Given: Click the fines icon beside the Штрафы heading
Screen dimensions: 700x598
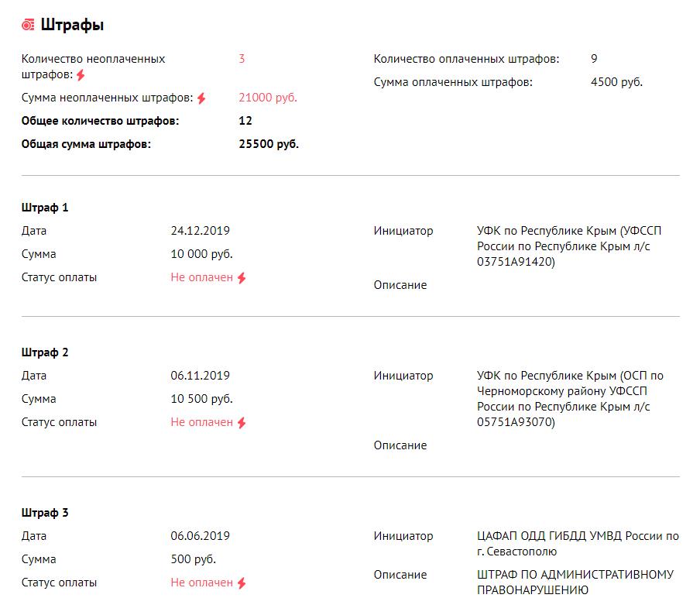Looking at the screenshot, I should (x=28, y=26).
